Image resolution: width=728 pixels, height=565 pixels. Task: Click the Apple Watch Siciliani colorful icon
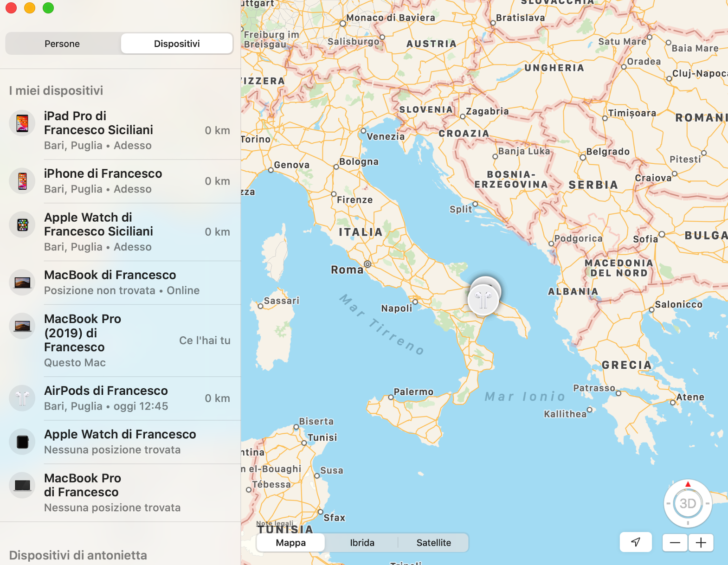point(22,225)
